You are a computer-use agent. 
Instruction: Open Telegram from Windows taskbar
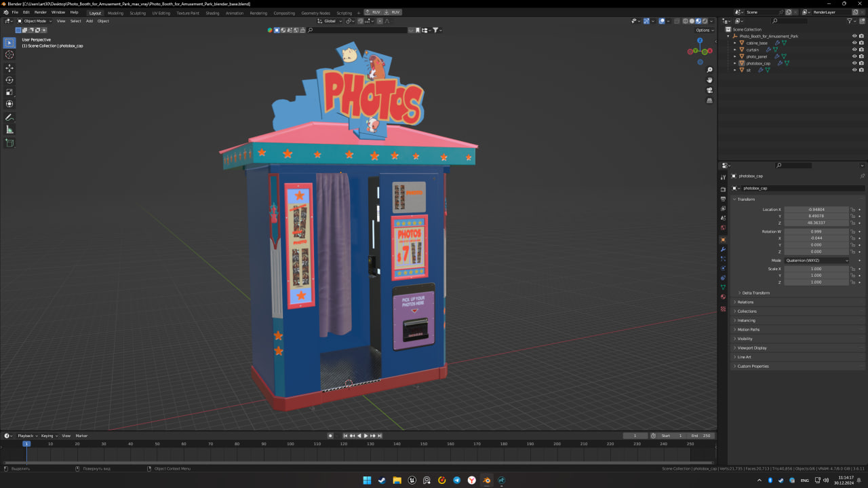456,481
